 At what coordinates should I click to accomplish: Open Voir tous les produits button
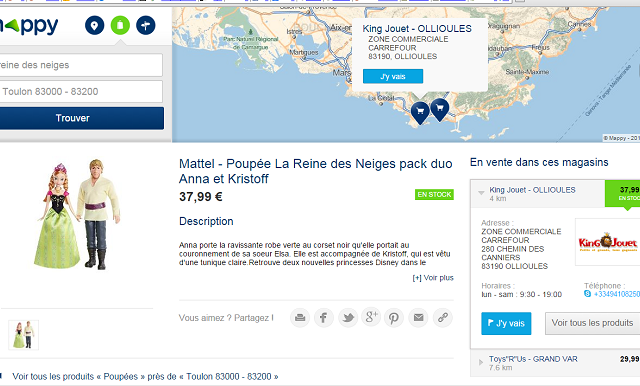click(x=592, y=323)
